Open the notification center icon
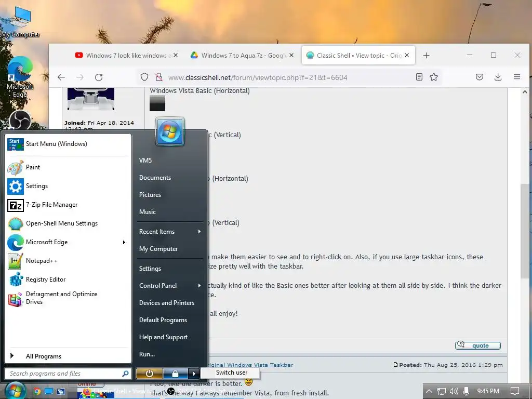The height and width of the screenshot is (399, 532). 515,391
